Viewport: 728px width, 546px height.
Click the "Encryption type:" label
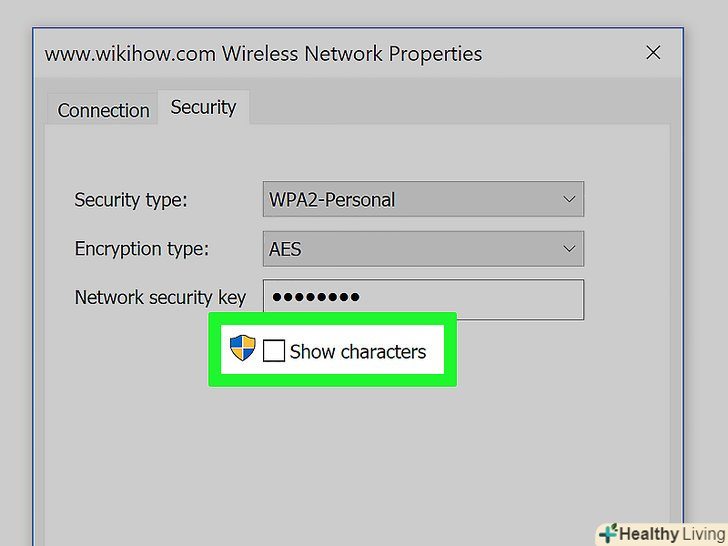141,248
